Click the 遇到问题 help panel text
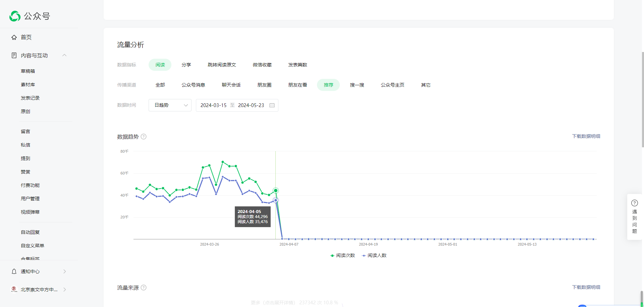Image resolution: width=644 pixels, height=307 pixels. click(635, 221)
